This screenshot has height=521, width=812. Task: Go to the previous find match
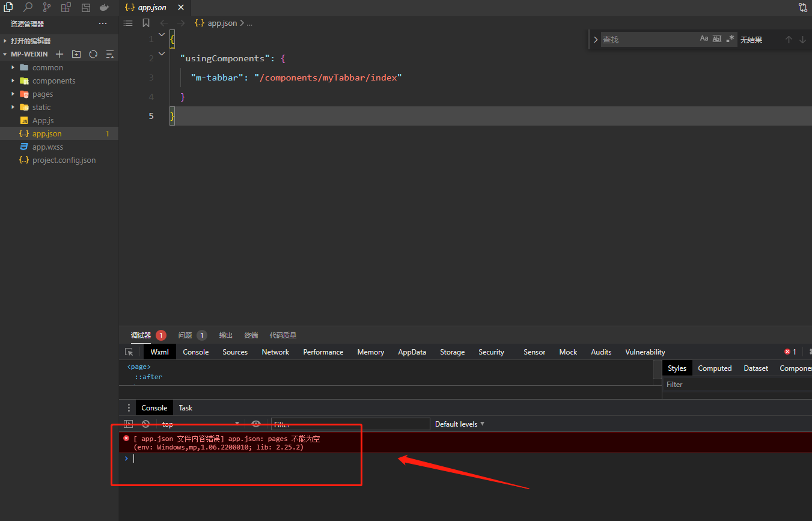coord(789,40)
